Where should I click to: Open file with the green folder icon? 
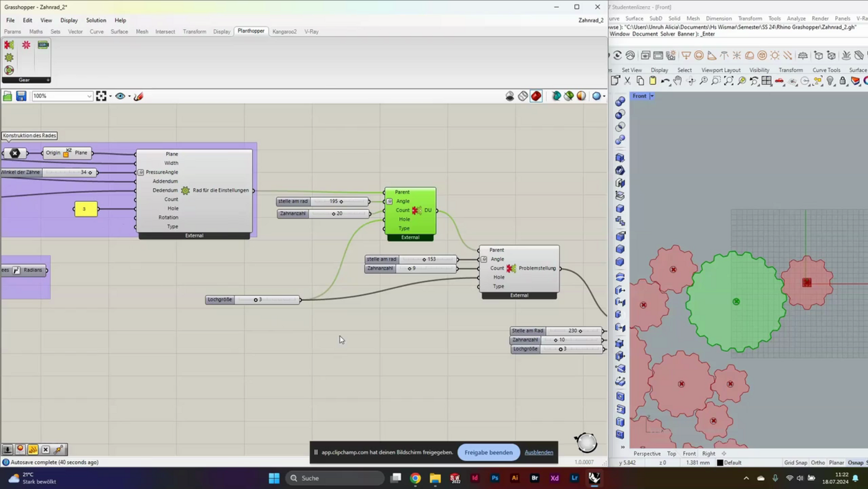click(7, 96)
